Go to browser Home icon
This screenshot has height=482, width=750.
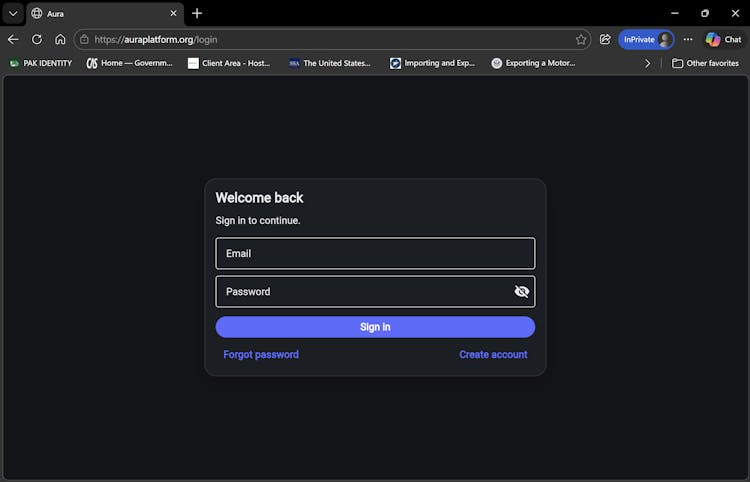[x=60, y=40]
